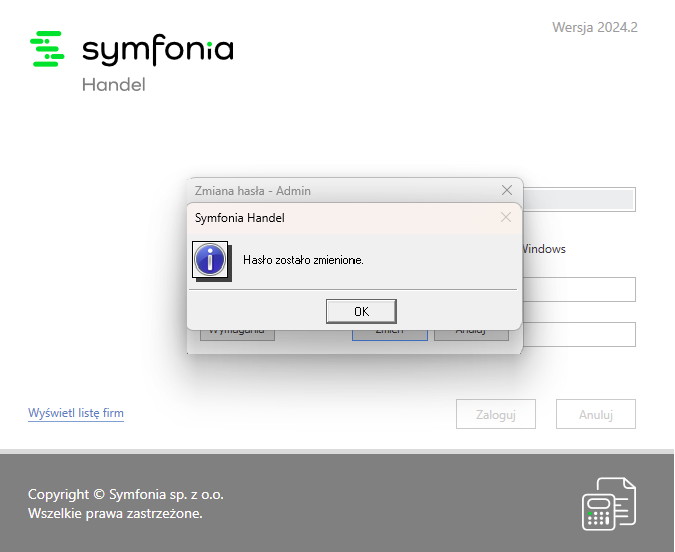Click the Symfonia green logo icon
The width and height of the screenshot is (675, 552).
coord(47,49)
